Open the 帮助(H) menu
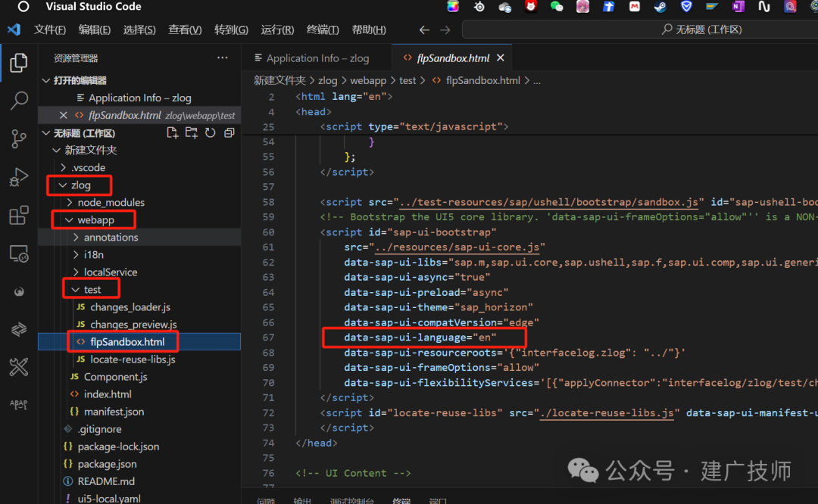Screen dimensions: 818x504 click(x=369, y=30)
